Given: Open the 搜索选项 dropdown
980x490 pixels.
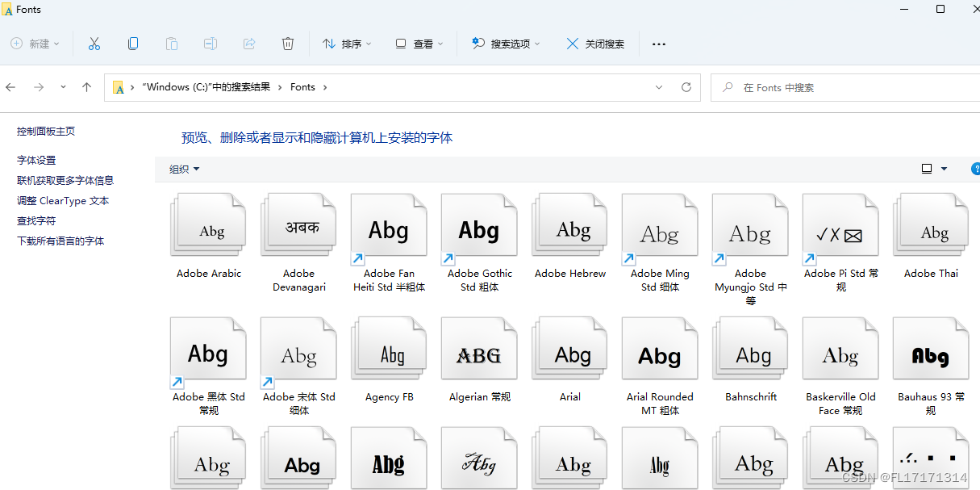Looking at the screenshot, I should 507,44.
